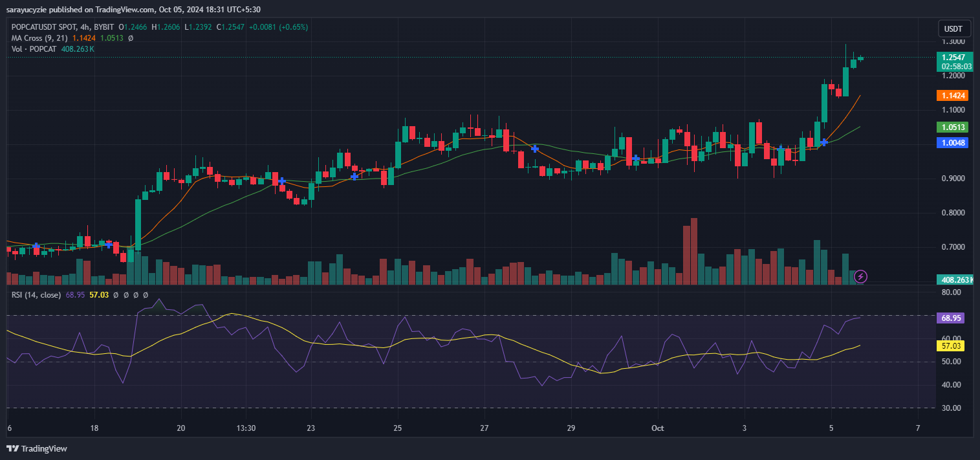Click the orange 1.1424 moving average label

point(953,95)
